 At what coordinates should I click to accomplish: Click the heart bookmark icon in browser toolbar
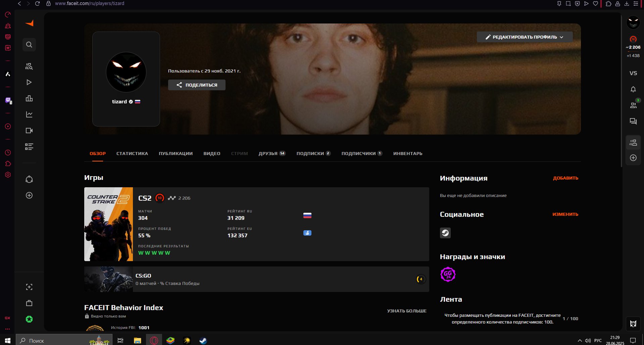[595, 3]
